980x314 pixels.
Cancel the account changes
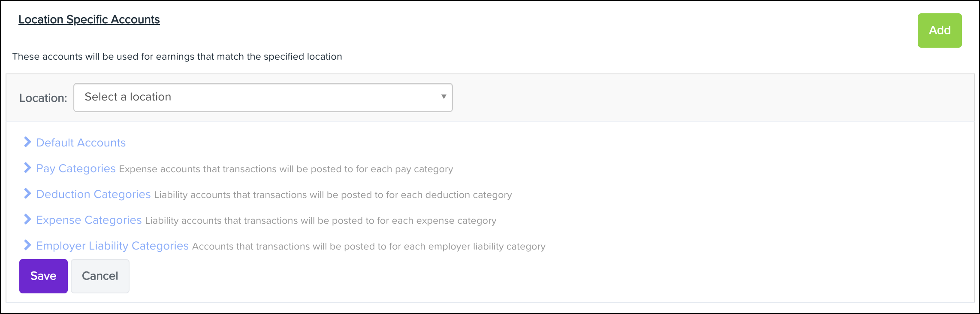[x=100, y=276]
